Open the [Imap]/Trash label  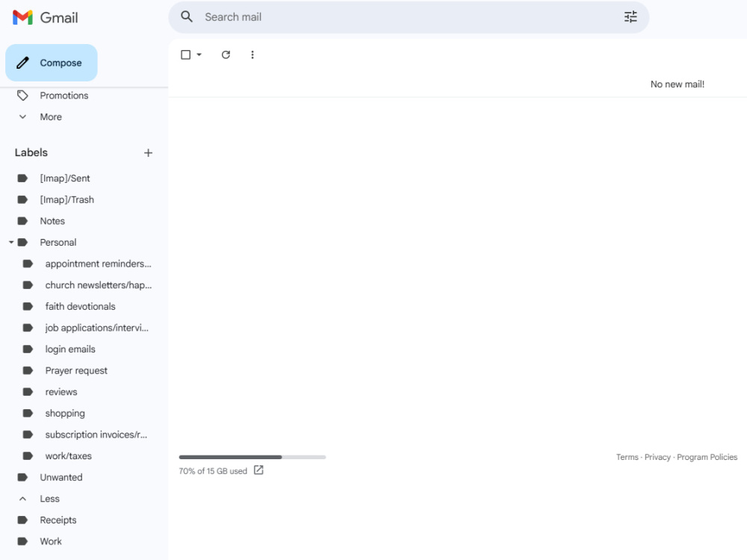(x=66, y=200)
